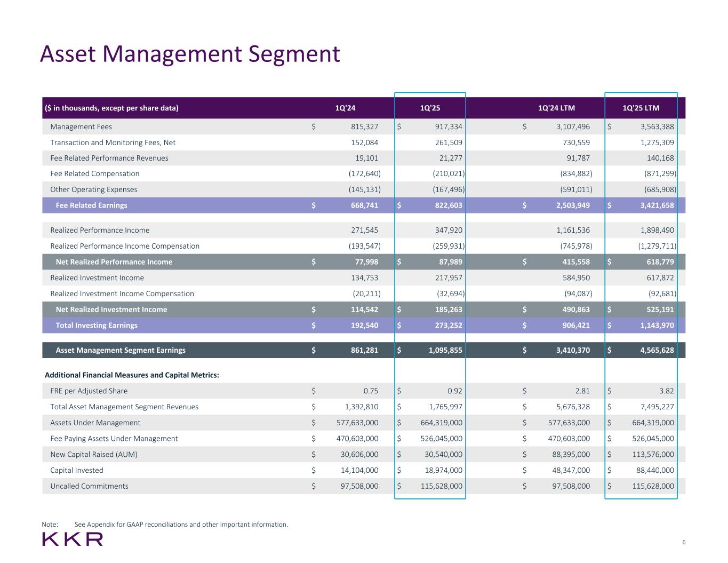Click the Appendix note text
The image size is (728, 563).
pos(181,525)
